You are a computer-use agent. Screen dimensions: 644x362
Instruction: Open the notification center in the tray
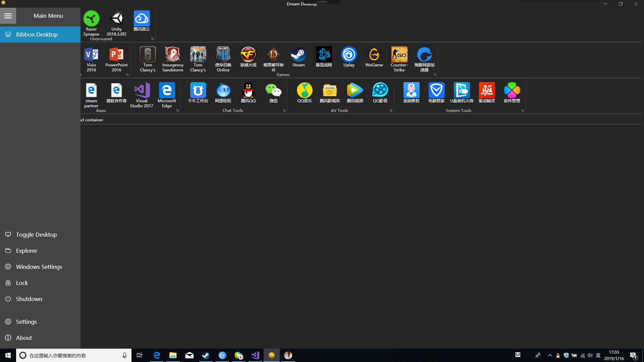[x=633, y=355]
